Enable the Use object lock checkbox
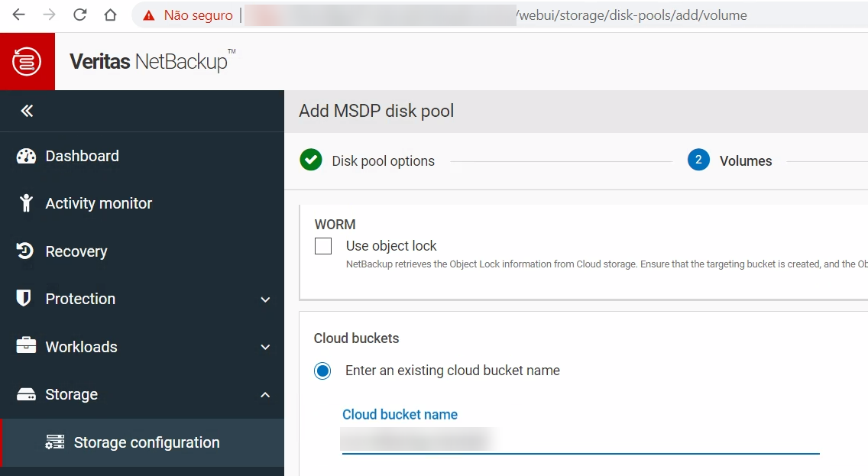The image size is (868, 476). 323,246
